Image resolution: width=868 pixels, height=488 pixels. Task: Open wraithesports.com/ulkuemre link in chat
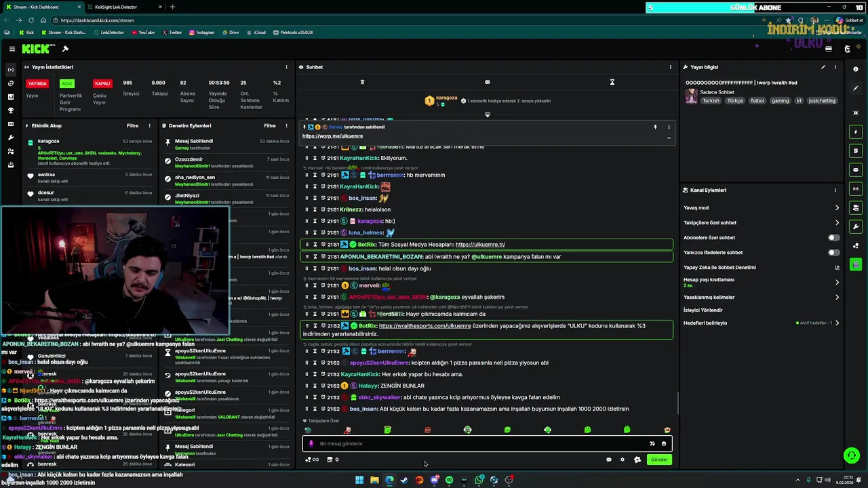click(425, 326)
